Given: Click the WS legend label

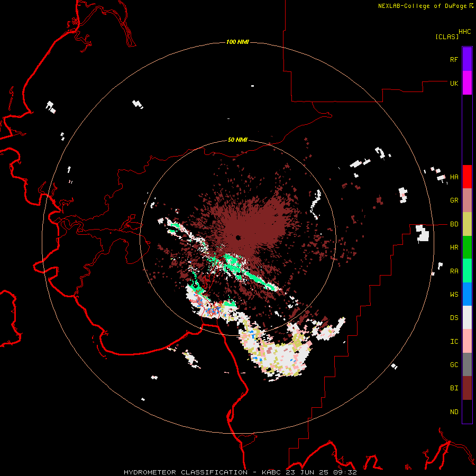Looking at the screenshot, I should click(454, 294).
